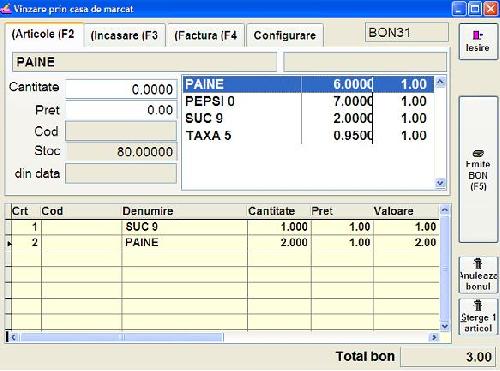Click the Sterge 1 articol button

pos(478,317)
